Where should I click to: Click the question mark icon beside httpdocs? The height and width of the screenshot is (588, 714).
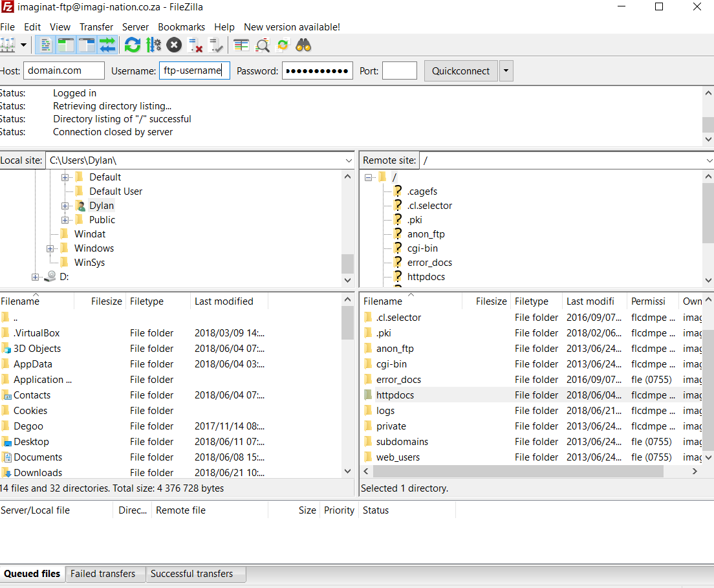click(x=398, y=276)
